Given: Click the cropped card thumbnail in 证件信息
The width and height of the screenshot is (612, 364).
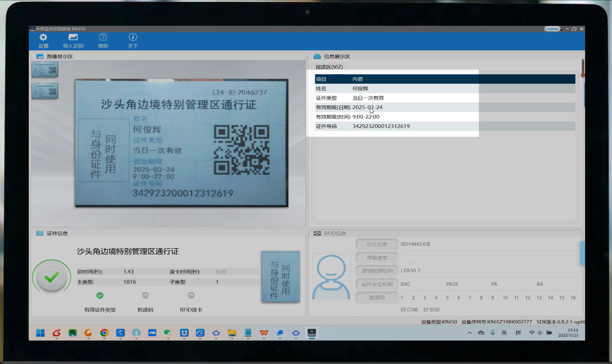Looking at the screenshot, I should (x=281, y=277).
